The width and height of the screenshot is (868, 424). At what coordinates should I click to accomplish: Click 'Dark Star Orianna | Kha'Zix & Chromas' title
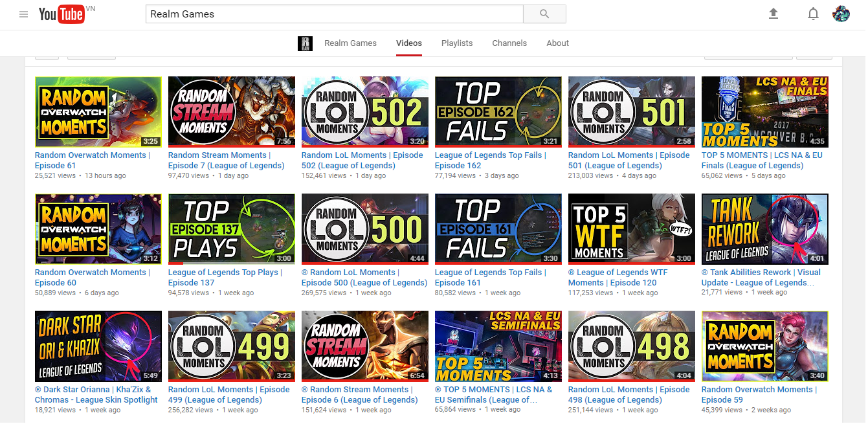coord(96,395)
